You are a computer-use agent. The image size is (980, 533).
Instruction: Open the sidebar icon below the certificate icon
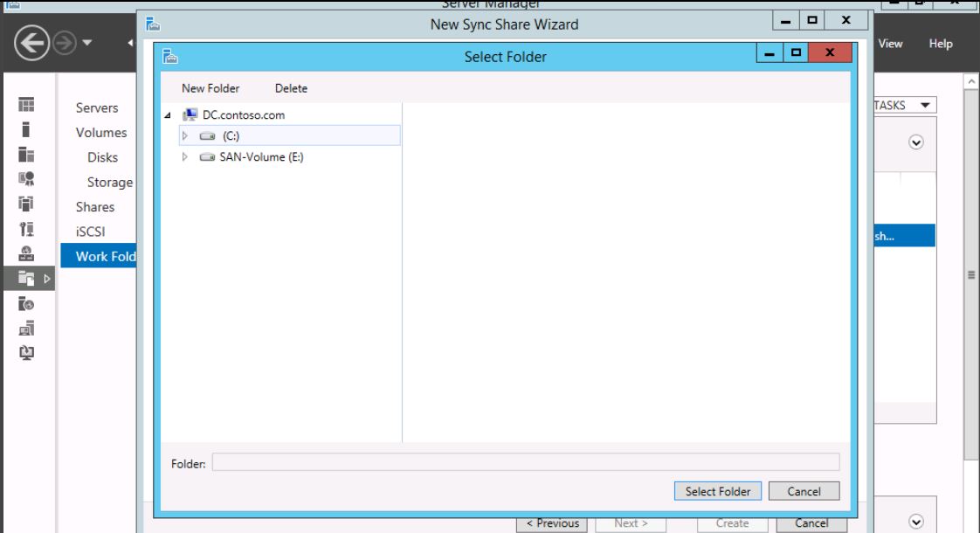26,204
